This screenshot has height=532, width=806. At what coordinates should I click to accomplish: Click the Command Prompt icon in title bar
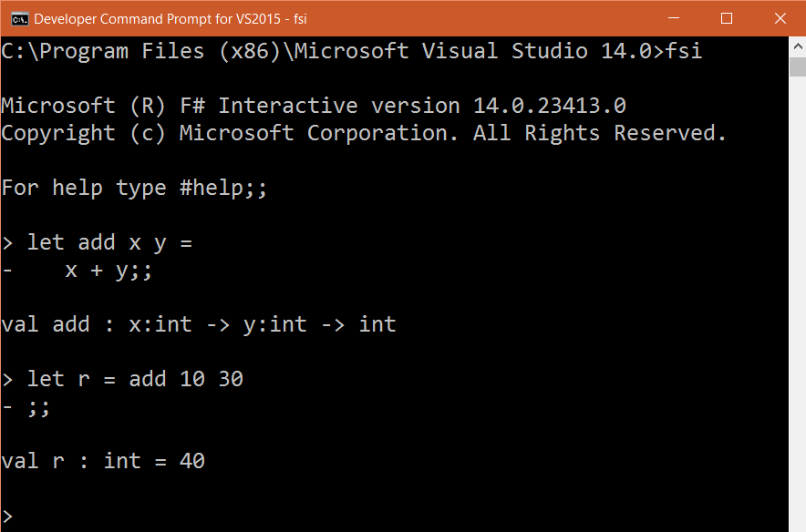tap(16, 18)
